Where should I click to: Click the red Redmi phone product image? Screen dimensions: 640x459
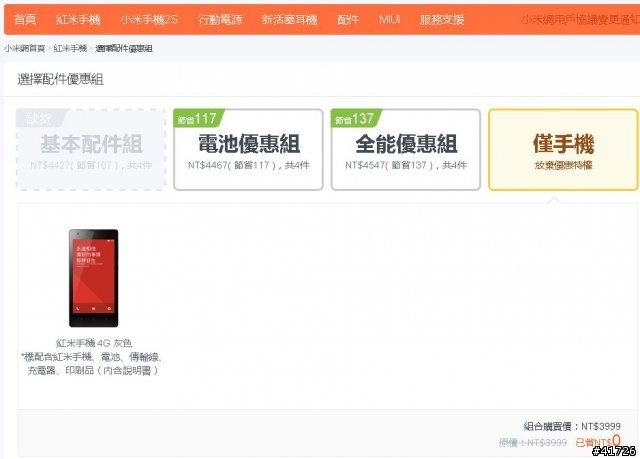tap(93, 278)
